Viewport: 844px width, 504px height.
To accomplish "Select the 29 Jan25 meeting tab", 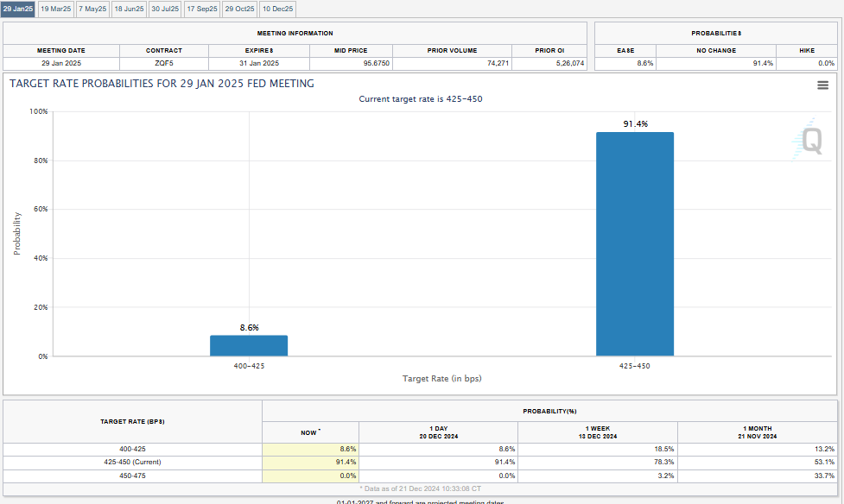I will pos(18,9).
